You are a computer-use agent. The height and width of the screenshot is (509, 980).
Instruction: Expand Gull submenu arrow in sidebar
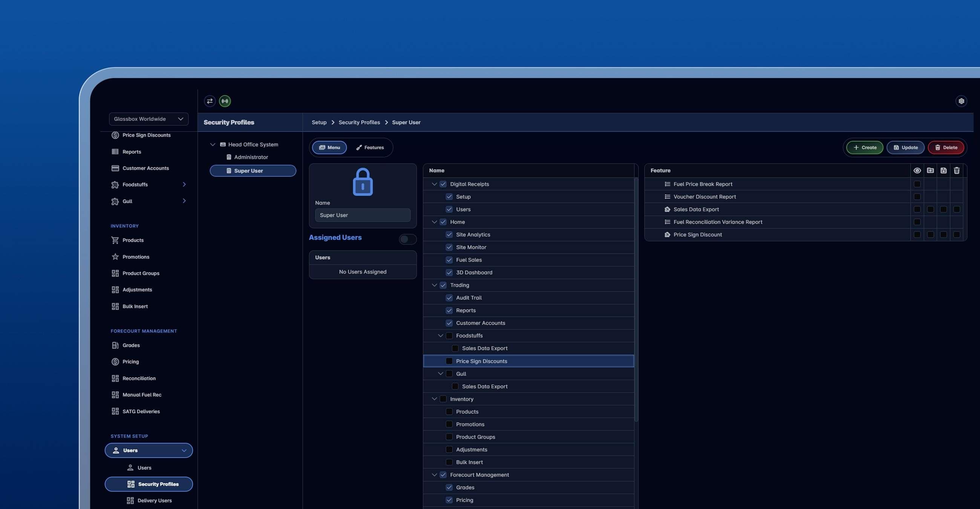pyautogui.click(x=184, y=201)
